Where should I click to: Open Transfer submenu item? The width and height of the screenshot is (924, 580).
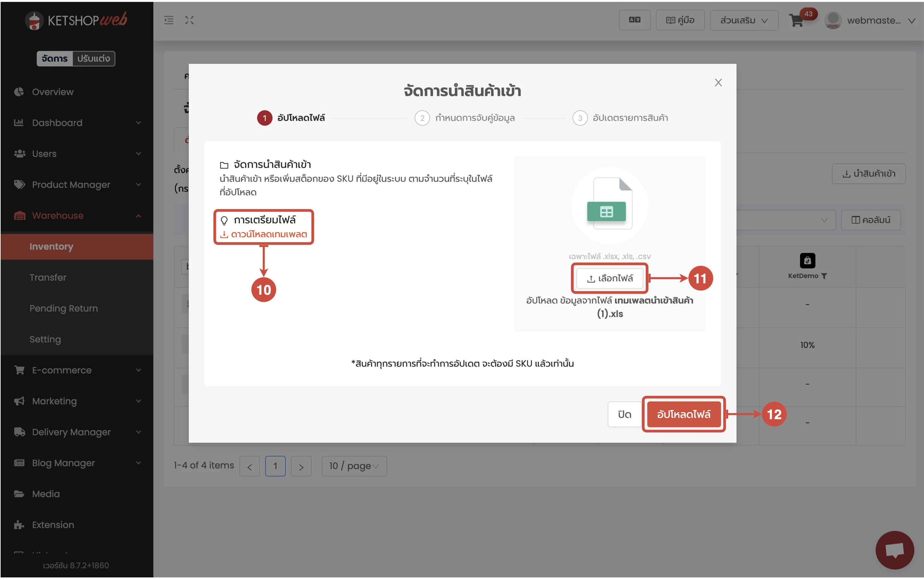[48, 277]
